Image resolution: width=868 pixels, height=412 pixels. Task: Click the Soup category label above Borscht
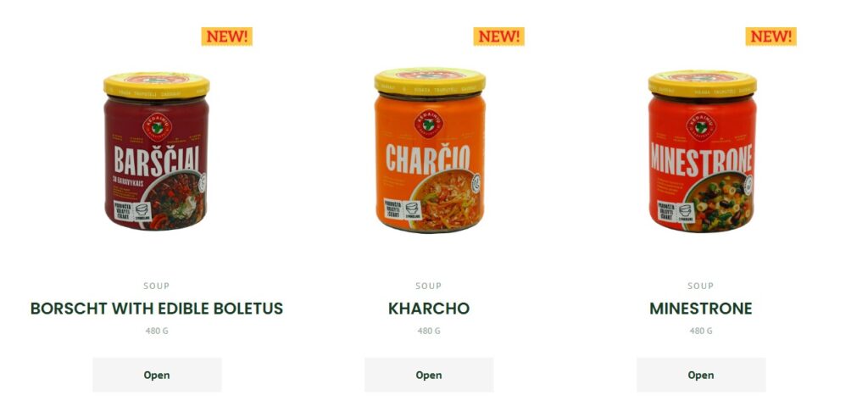coord(157,286)
